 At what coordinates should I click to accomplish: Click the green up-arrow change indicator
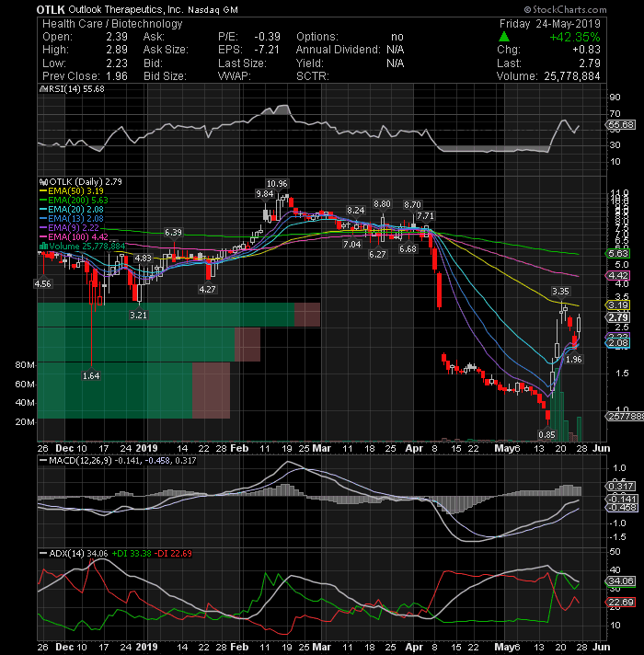[504, 37]
